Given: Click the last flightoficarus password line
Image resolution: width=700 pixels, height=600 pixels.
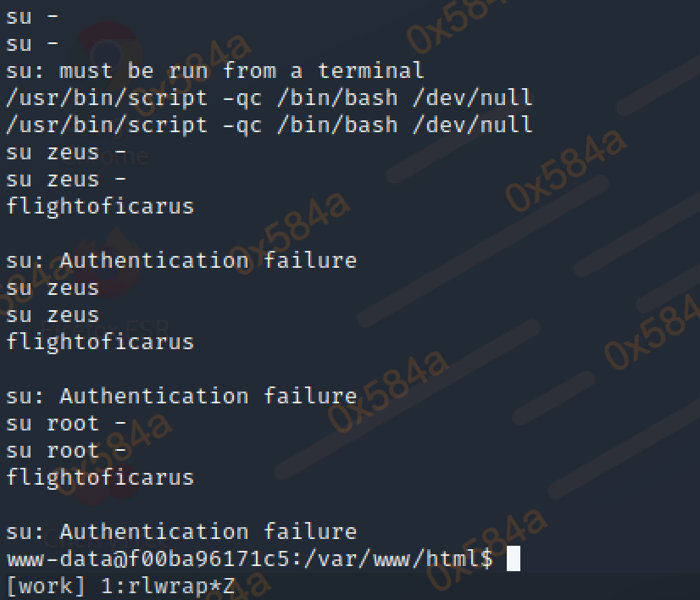Looking at the screenshot, I should point(100,477).
